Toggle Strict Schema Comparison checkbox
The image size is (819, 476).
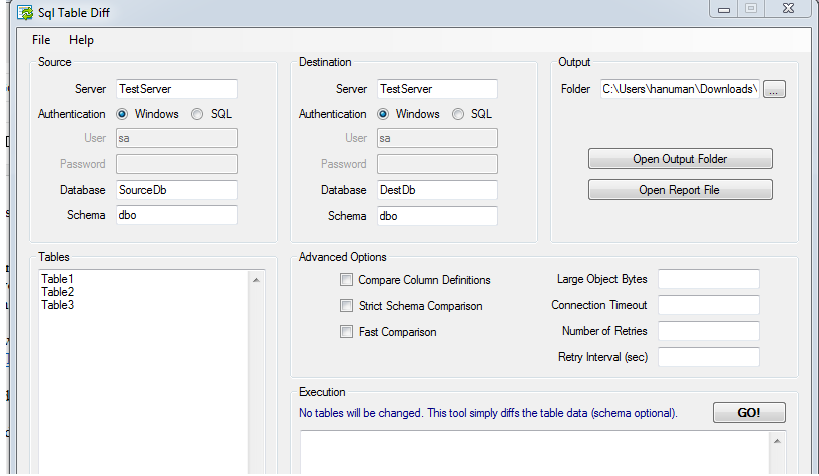click(347, 306)
